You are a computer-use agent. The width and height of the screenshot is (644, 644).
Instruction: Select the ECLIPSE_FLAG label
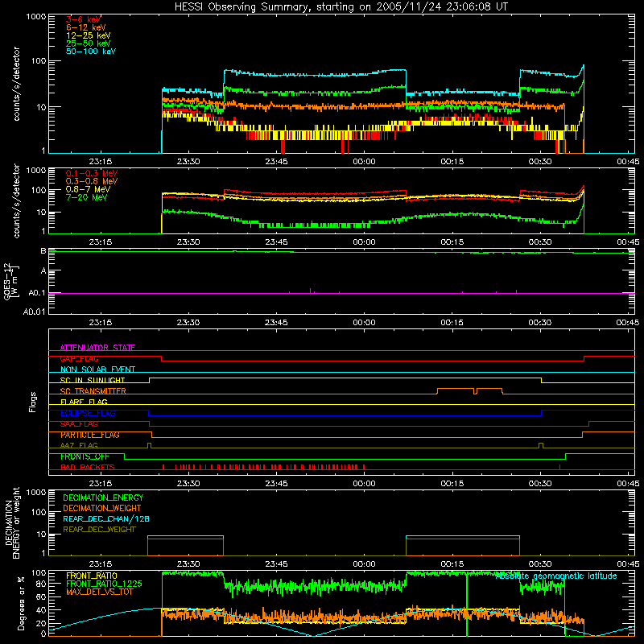(x=88, y=413)
